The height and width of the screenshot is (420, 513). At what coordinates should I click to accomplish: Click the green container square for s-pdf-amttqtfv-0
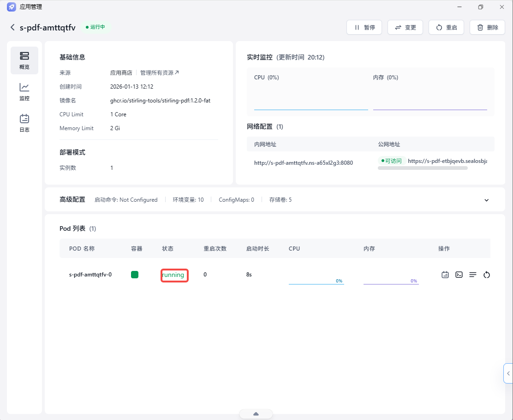(135, 275)
